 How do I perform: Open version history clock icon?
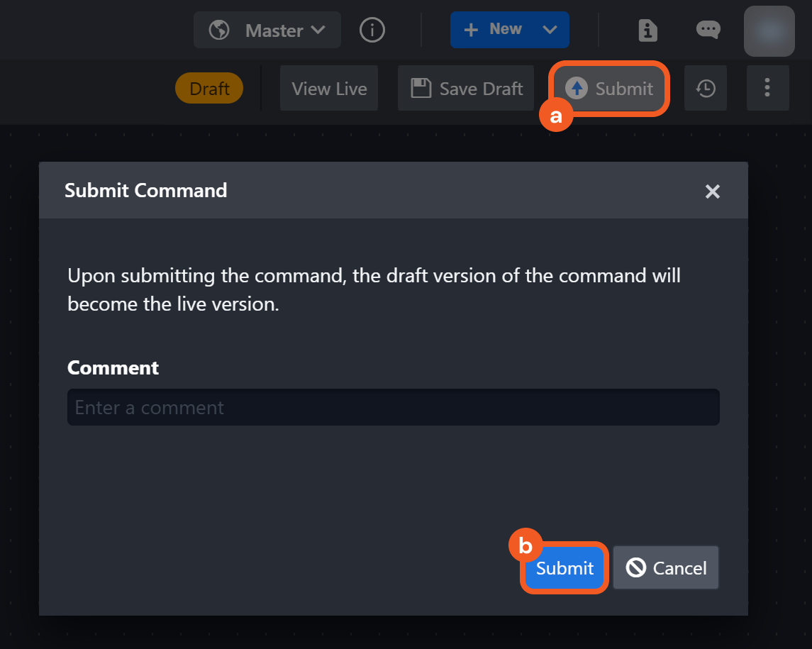706,89
